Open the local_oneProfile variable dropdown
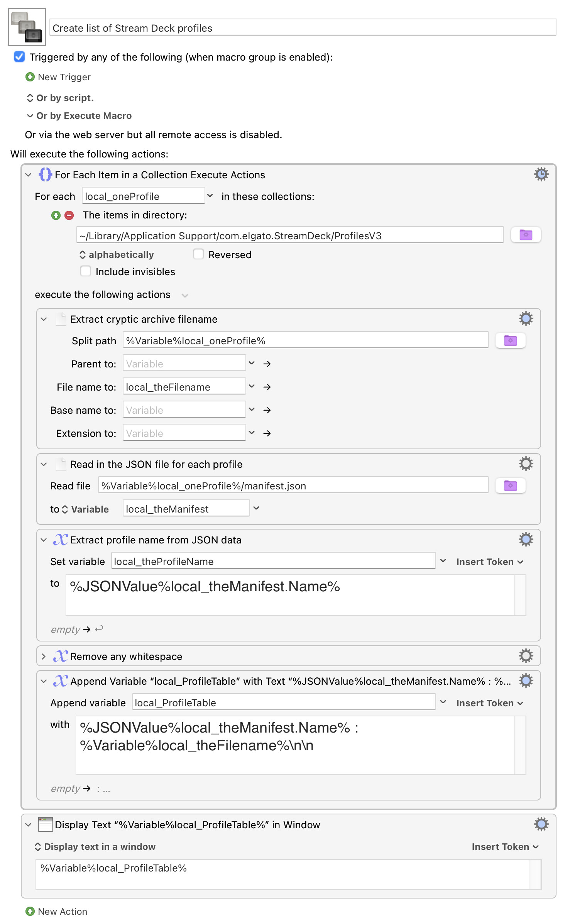The image size is (565, 924). pos(210,196)
